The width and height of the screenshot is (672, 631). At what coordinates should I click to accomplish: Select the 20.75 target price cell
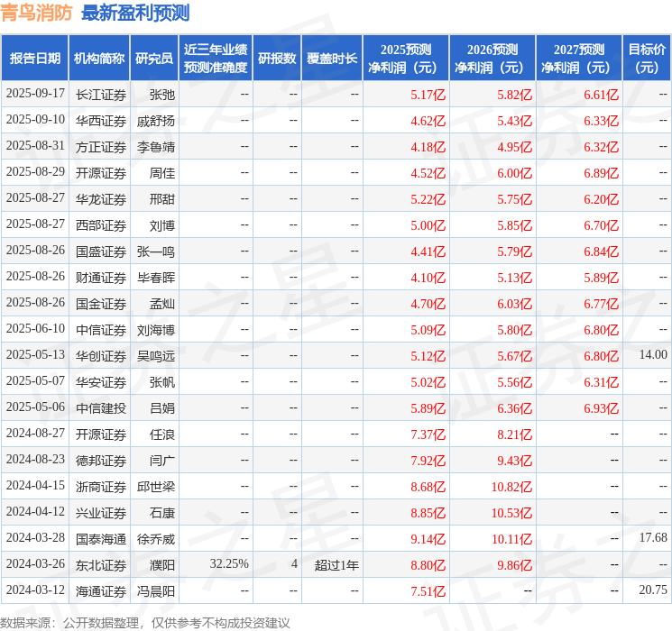click(652, 590)
